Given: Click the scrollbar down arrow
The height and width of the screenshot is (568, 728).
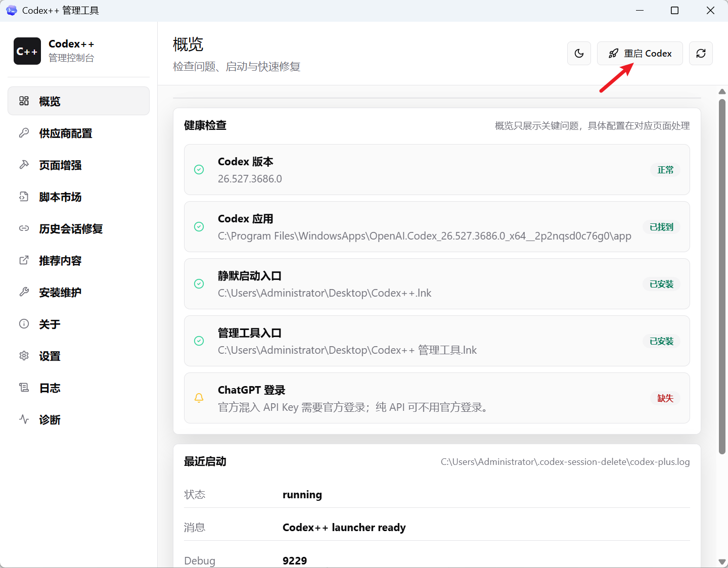Looking at the screenshot, I should coord(722,562).
